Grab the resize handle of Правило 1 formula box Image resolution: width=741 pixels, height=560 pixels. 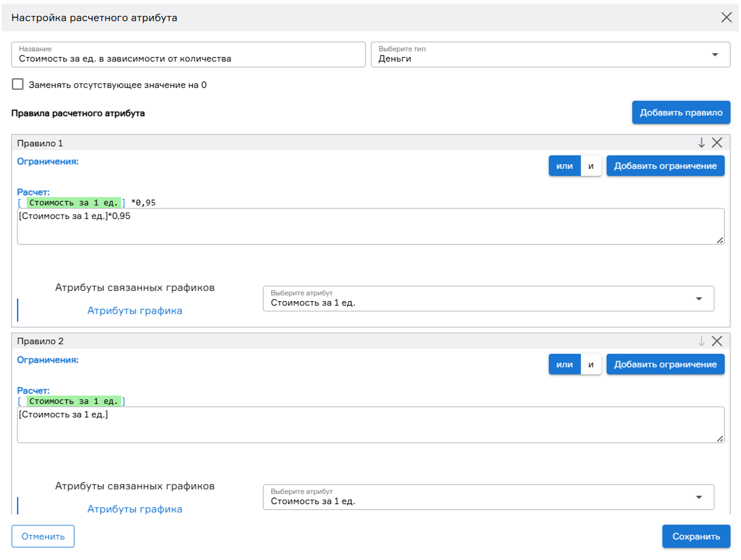720,240
